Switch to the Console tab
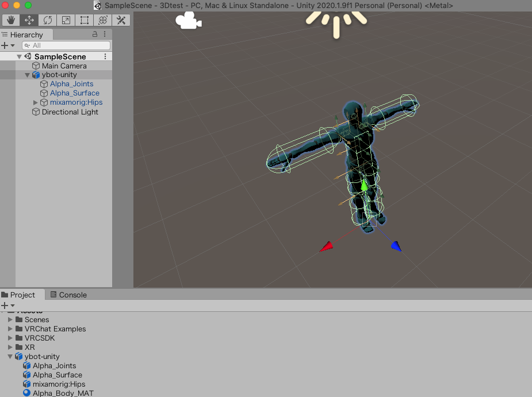 click(x=68, y=295)
